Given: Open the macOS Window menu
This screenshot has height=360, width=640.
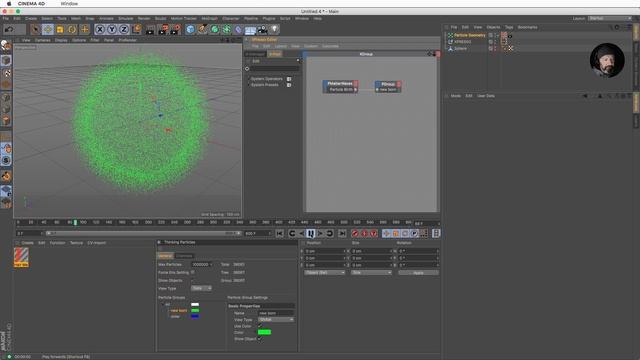Looking at the screenshot, I should [69, 4].
